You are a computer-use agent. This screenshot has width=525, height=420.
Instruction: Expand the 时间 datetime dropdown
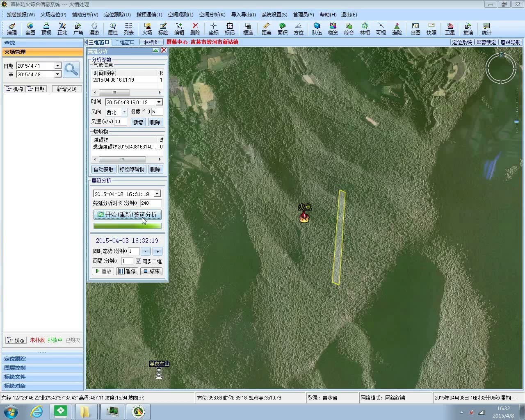click(159, 102)
